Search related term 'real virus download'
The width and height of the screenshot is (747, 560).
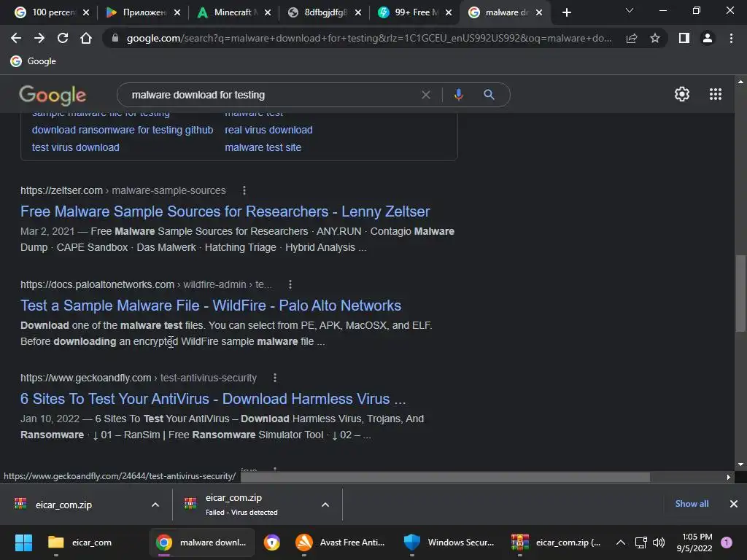click(x=268, y=130)
